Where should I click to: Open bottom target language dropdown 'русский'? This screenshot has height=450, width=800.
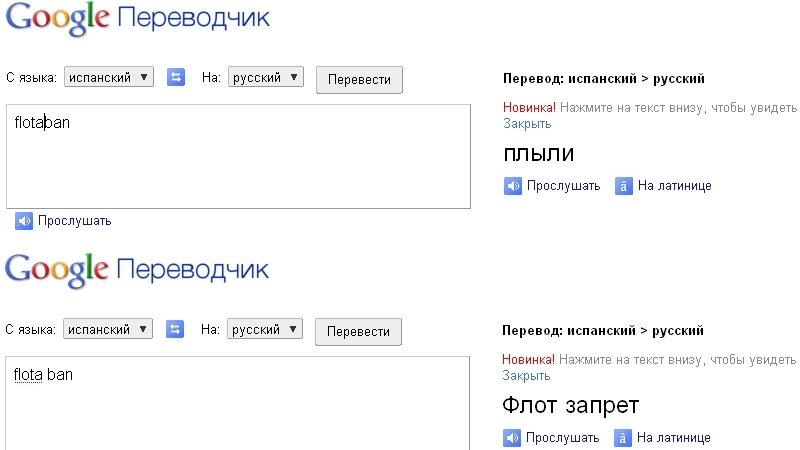(x=265, y=329)
